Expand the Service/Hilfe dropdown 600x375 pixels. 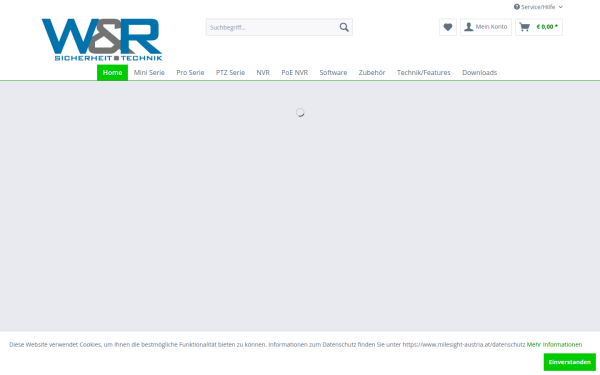tap(538, 7)
